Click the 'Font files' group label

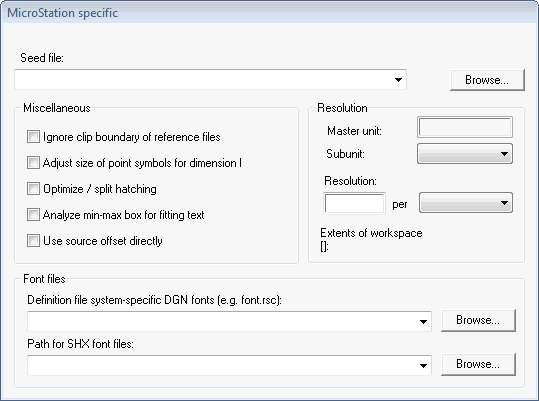pos(44,279)
